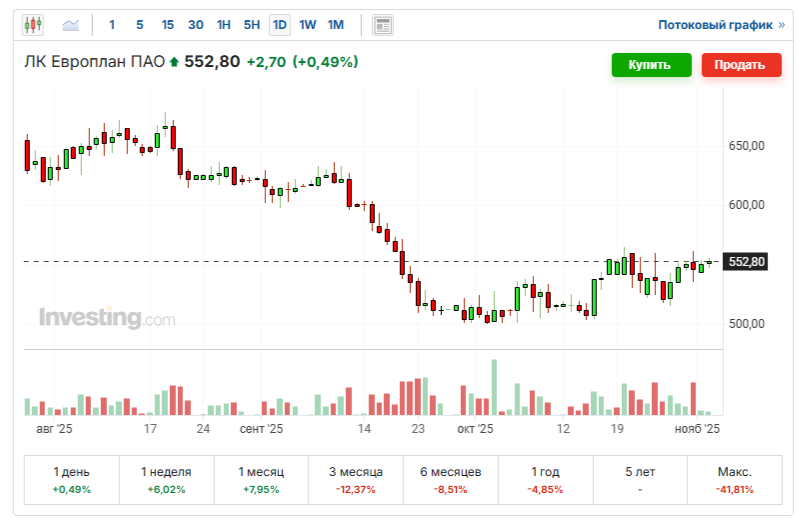Select the 6 месяцев period
Viewport: 797px width, 519px height.
(x=450, y=480)
